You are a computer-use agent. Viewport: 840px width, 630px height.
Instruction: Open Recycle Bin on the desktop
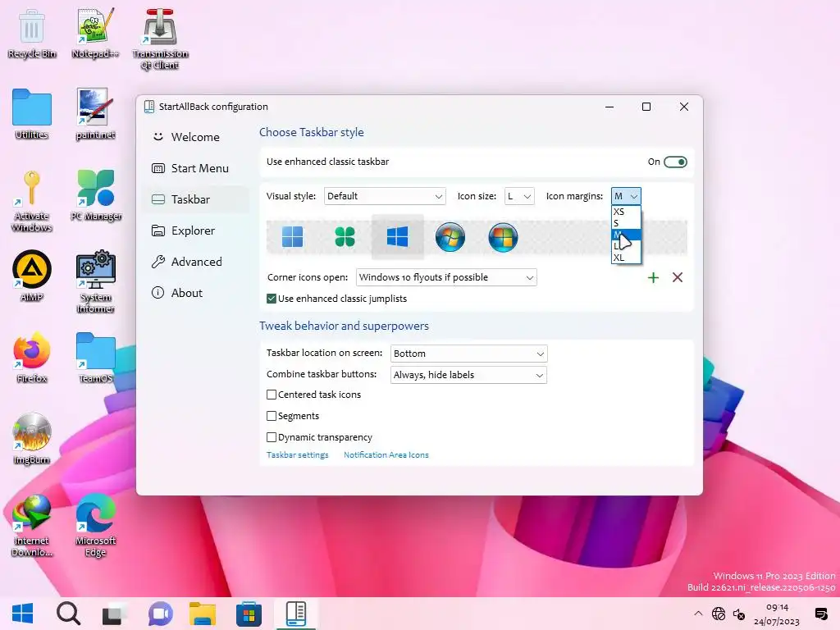point(32,33)
